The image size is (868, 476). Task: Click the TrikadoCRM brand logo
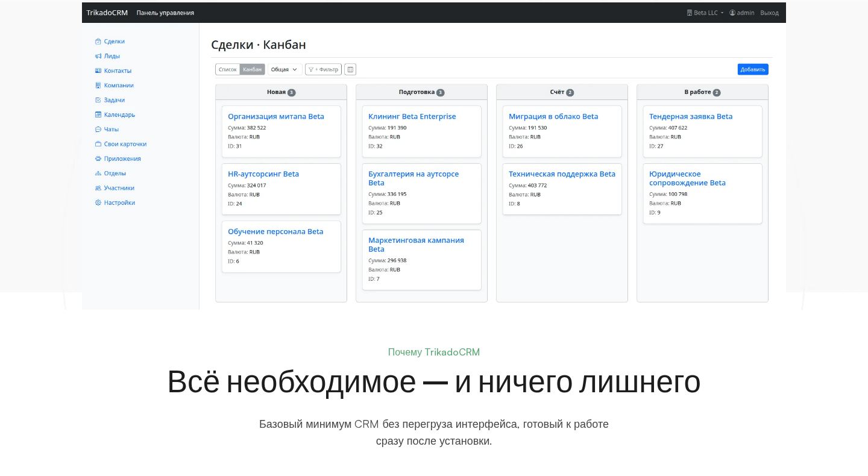click(x=107, y=13)
